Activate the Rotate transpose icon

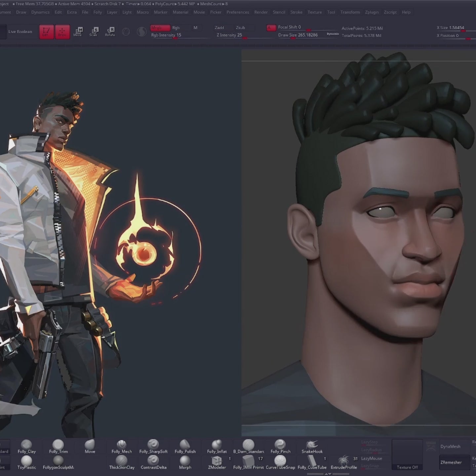pyautogui.click(x=110, y=32)
